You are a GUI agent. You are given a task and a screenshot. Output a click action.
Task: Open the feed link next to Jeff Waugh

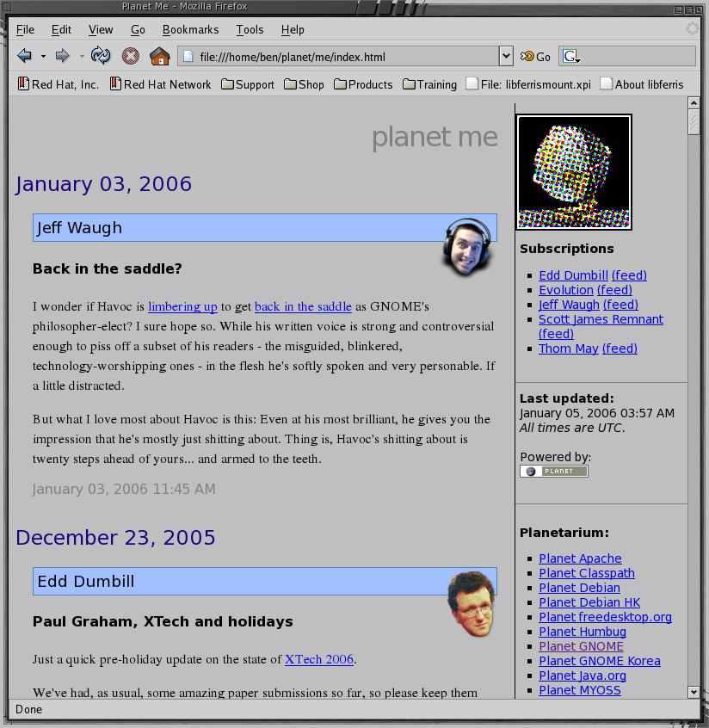[x=620, y=305]
